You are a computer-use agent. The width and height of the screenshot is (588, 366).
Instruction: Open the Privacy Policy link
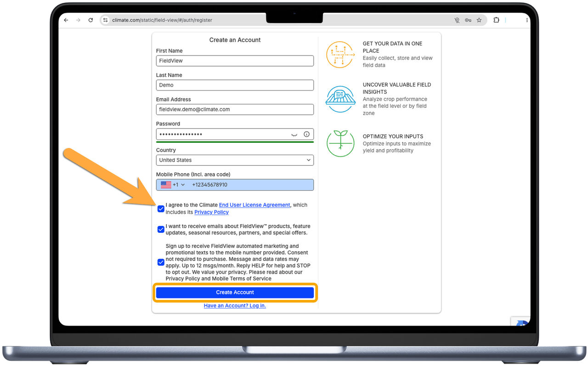click(211, 212)
